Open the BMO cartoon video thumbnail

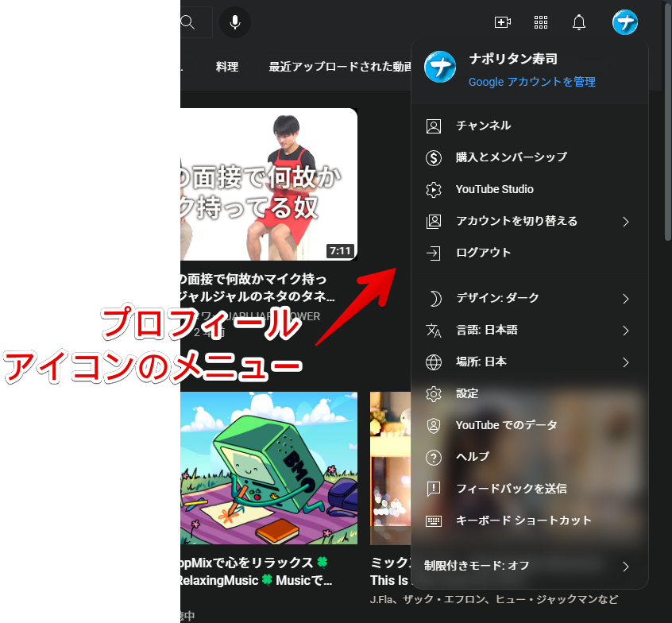coord(268,468)
